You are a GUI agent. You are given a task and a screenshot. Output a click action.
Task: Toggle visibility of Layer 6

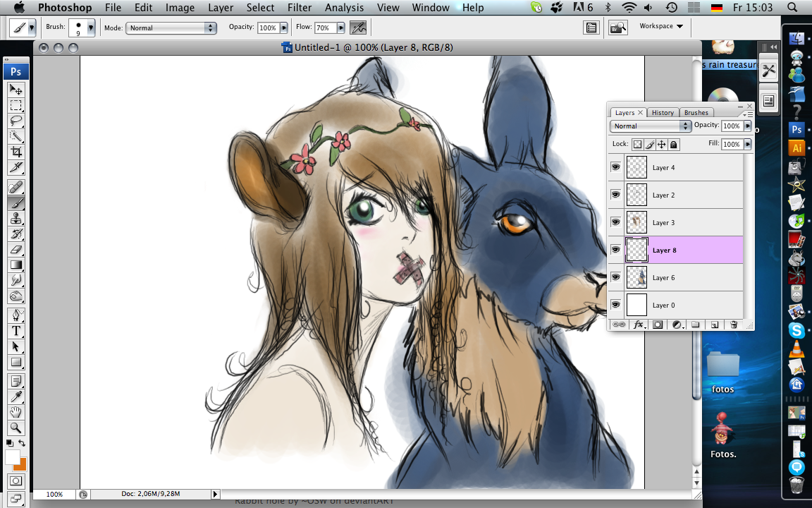click(615, 277)
